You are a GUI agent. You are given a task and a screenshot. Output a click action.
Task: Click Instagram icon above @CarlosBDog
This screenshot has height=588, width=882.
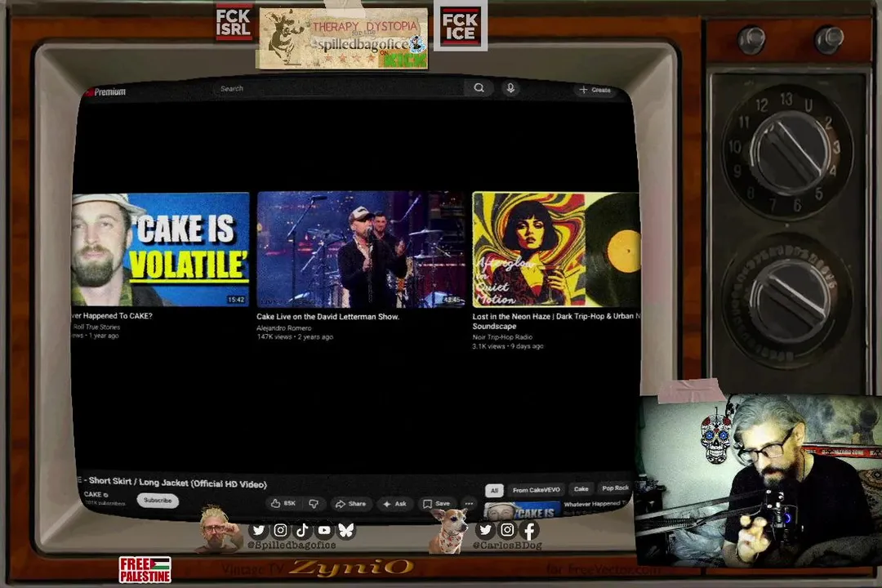[507, 529]
